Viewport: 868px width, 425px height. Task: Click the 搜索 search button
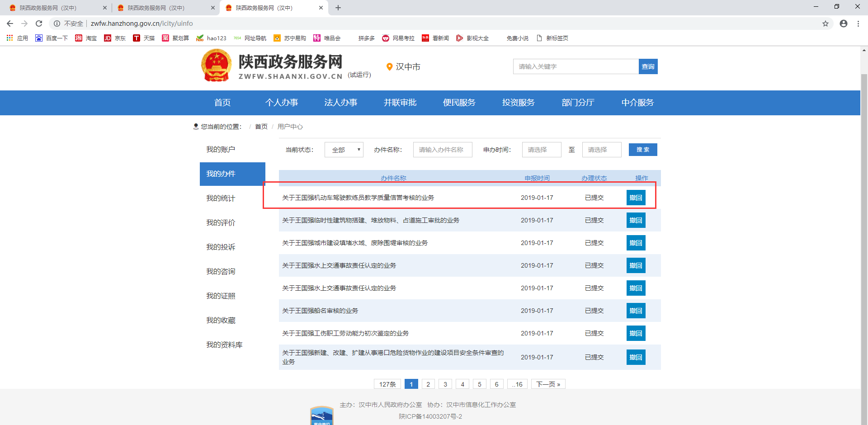(x=642, y=149)
